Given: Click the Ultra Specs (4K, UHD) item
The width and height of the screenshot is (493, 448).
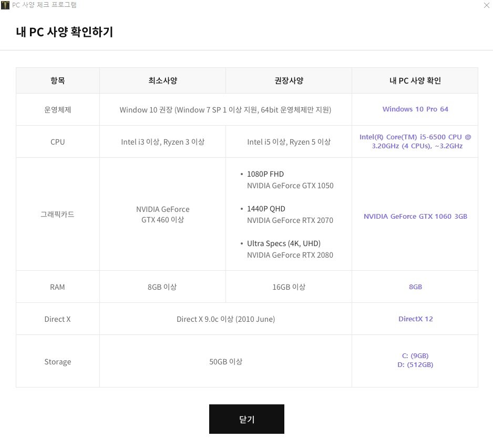Looking at the screenshot, I should point(284,243).
